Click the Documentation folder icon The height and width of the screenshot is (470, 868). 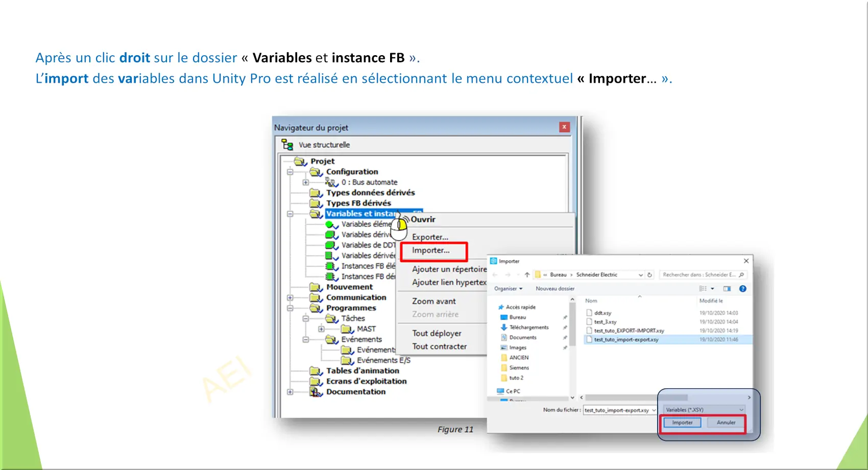pos(316,392)
